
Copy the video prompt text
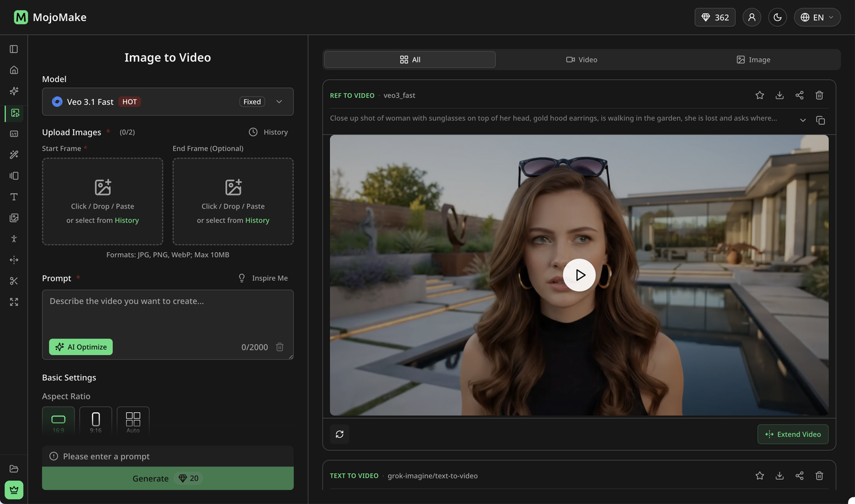[x=820, y=120]
